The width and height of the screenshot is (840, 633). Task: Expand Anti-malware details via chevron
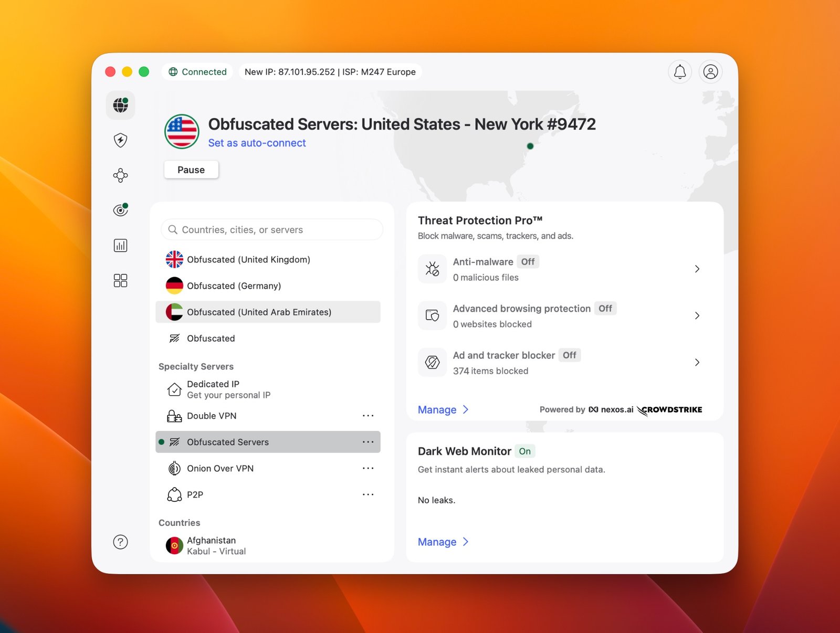pos(697,269)
